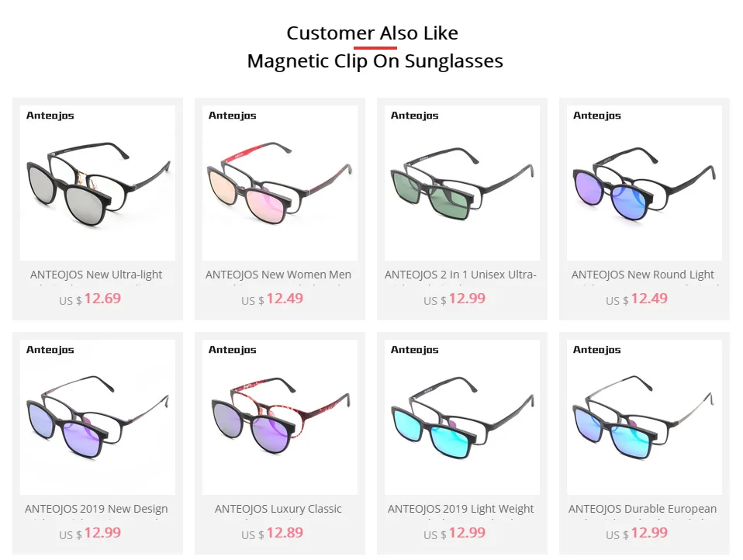Click ANTEOJOS 2 In 1 Unisex title

click(x=461, y=275)
